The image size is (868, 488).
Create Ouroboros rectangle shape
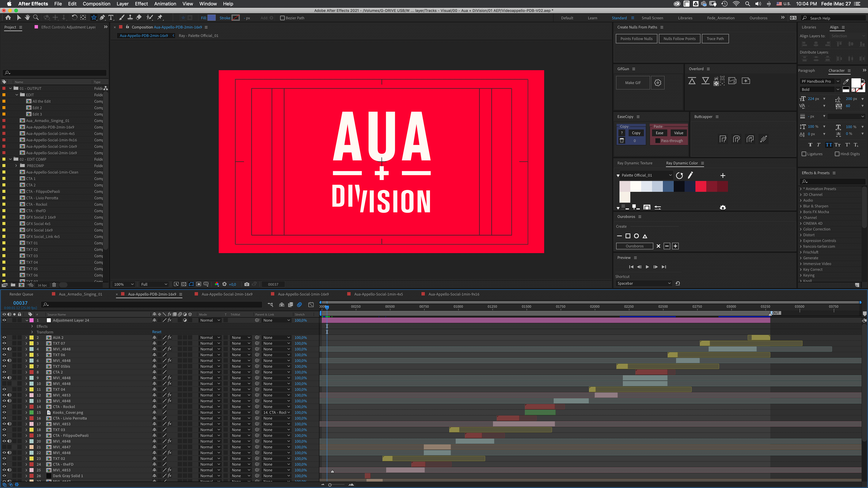click(628, 236)
